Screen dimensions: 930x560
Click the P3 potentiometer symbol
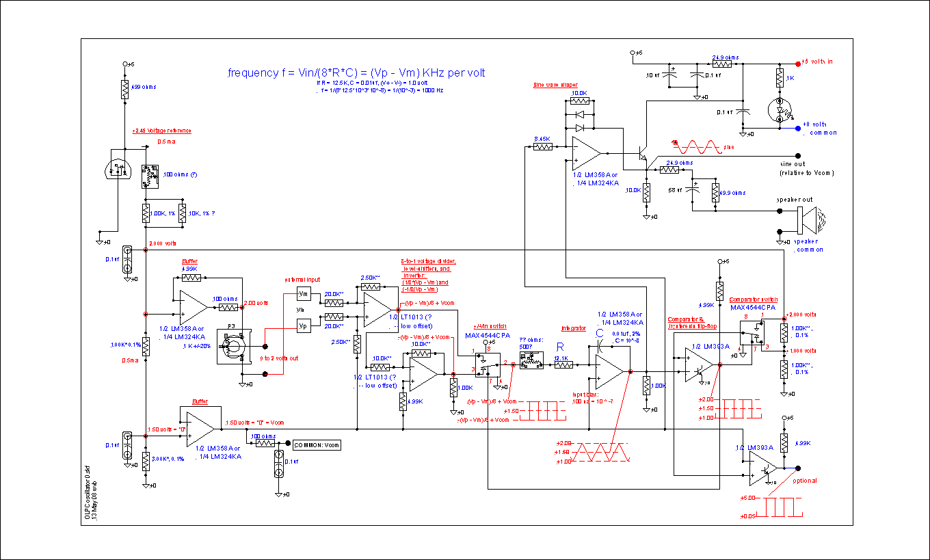click(233, 346)
